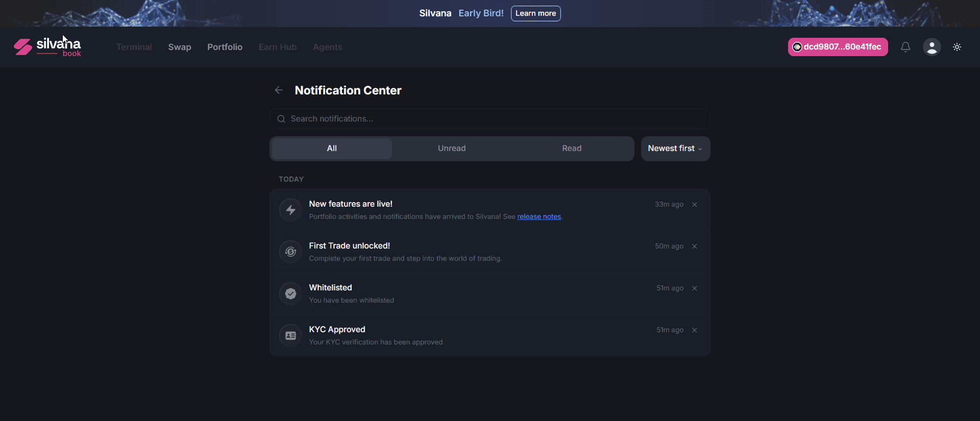Click the Early Bird! banner text
This screenshot has width=980, height=421.
coord(481,13)
